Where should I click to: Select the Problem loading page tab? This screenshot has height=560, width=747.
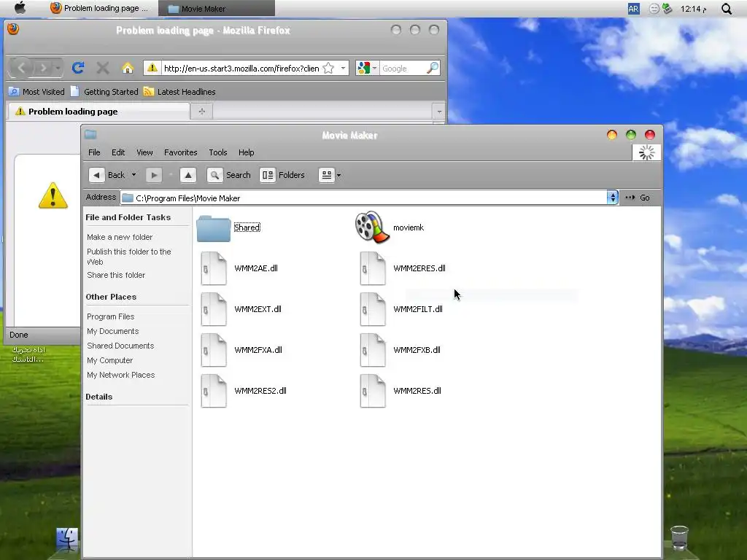[x=98, y=112]
